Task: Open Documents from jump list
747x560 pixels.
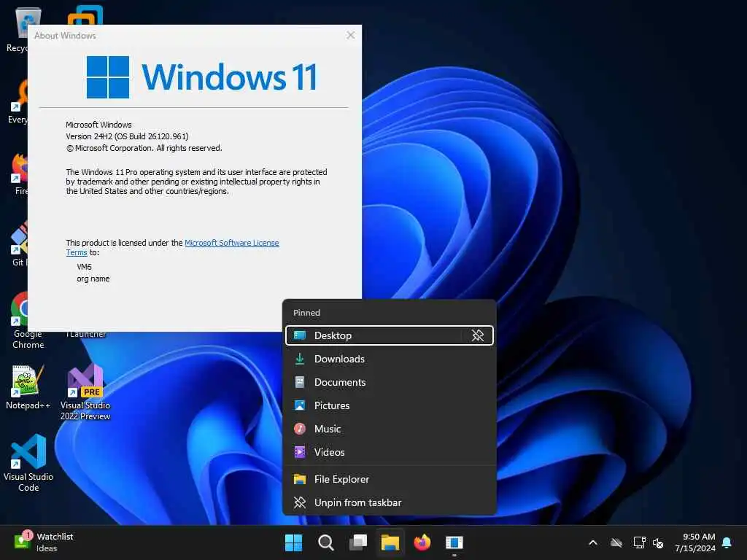Action: coord(390,382)
